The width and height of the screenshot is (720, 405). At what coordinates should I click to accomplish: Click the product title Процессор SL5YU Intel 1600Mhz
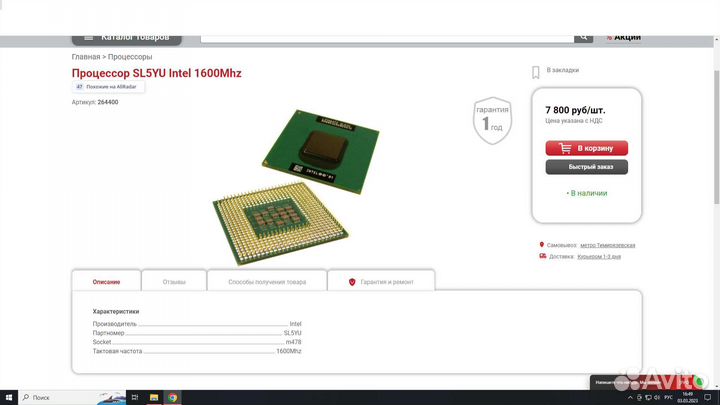pos(157,73)
